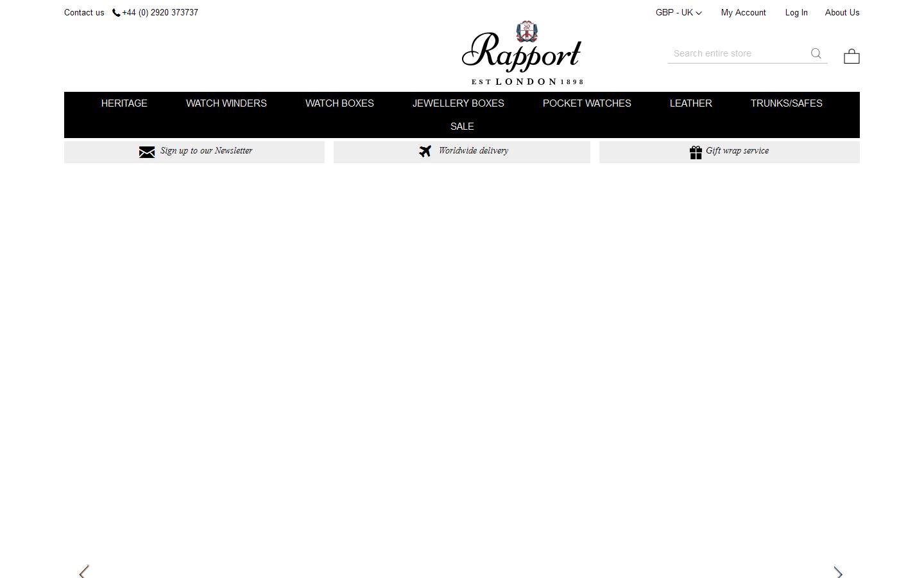Open the Log In page

click(x=796, y=12)
